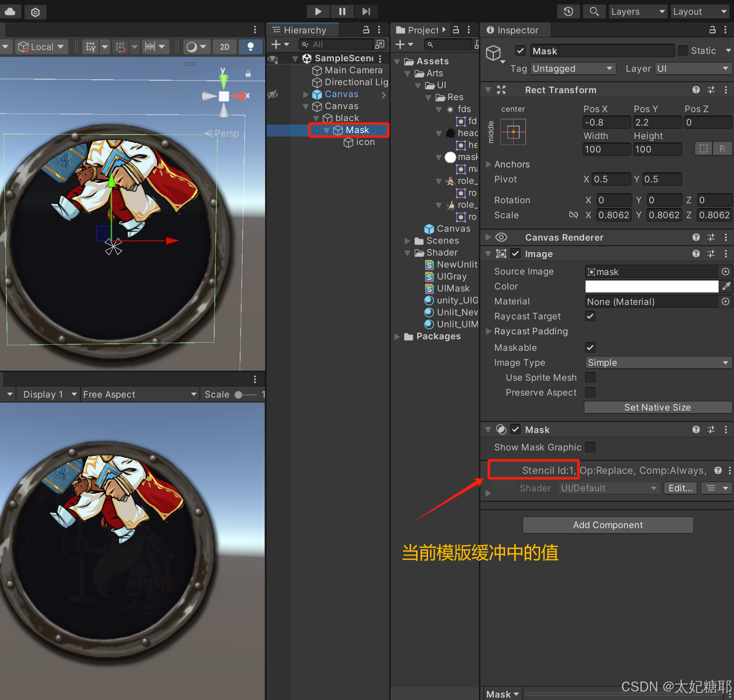Viewport: 734px width, 700px height.
Task: Open the Hierarchy create plus menu
Action: (x=280, y=45)
